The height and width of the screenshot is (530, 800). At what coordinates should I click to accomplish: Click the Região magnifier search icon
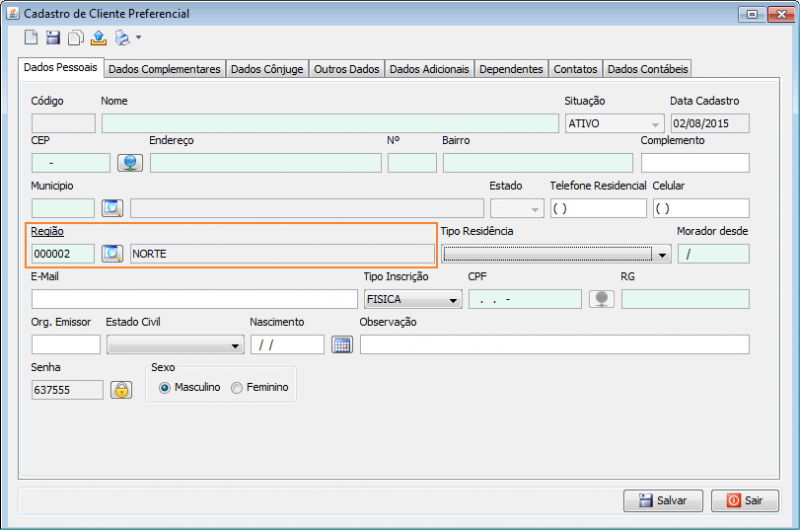click(x=112, y=254)
